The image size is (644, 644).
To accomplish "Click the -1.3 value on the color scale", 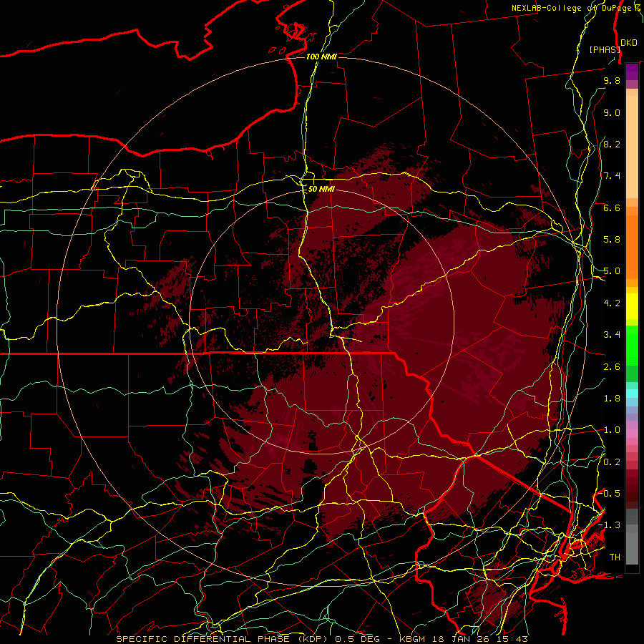I will 610,525.
